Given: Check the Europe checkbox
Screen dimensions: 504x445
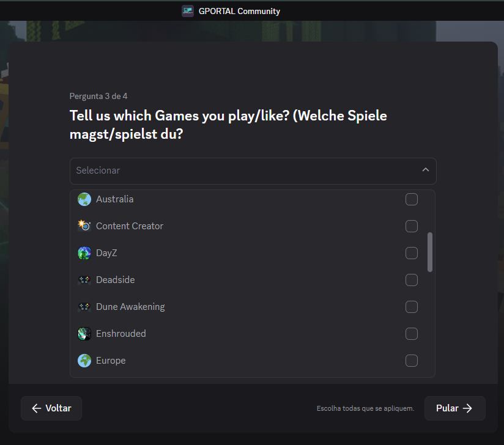Looking at the screenshot, I should pyautogui.click(x=412, y=361).
